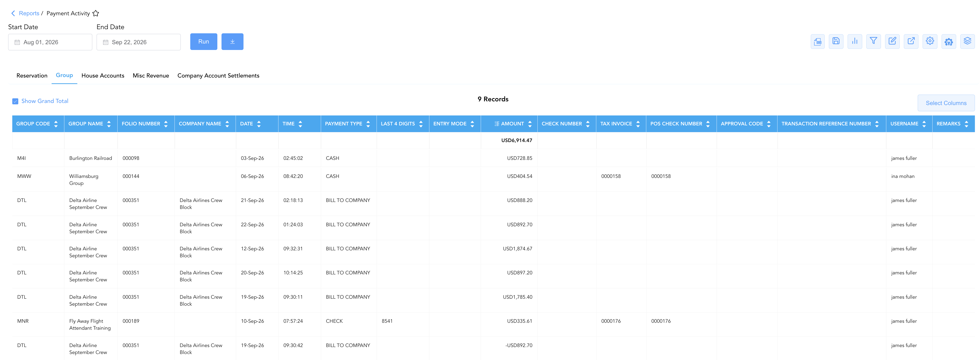
Task: Click the Start Date field Aug 01, 2026
Action: pyautogui.click(x=50, y=42)
